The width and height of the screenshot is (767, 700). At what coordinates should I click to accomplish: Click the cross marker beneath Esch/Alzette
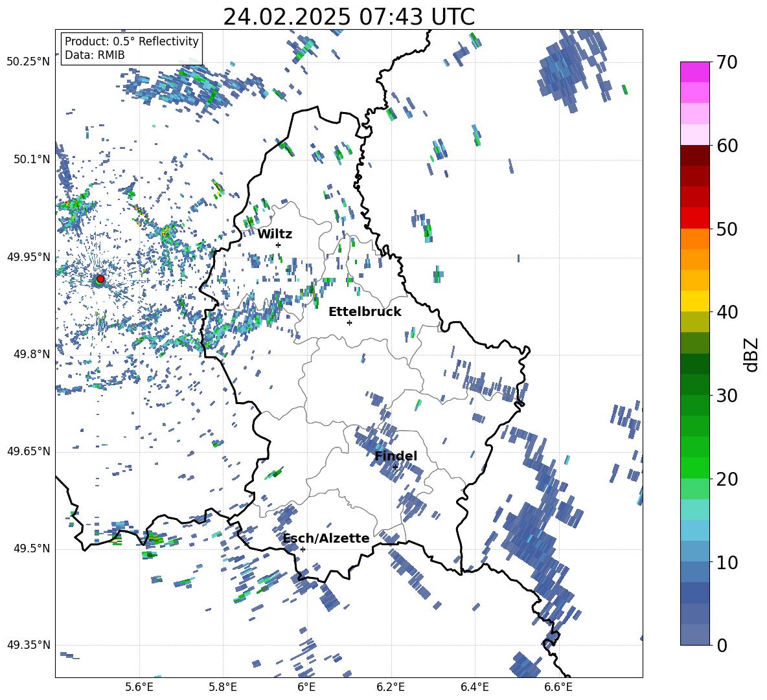pyautogui.click(x=303, y=549)
